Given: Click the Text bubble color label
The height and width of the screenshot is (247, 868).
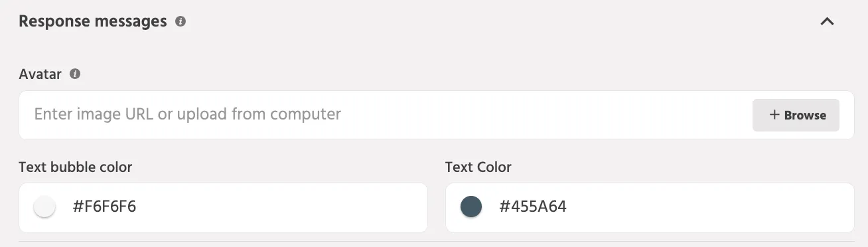Looking at the screenshot, I should tap(76, 167).
